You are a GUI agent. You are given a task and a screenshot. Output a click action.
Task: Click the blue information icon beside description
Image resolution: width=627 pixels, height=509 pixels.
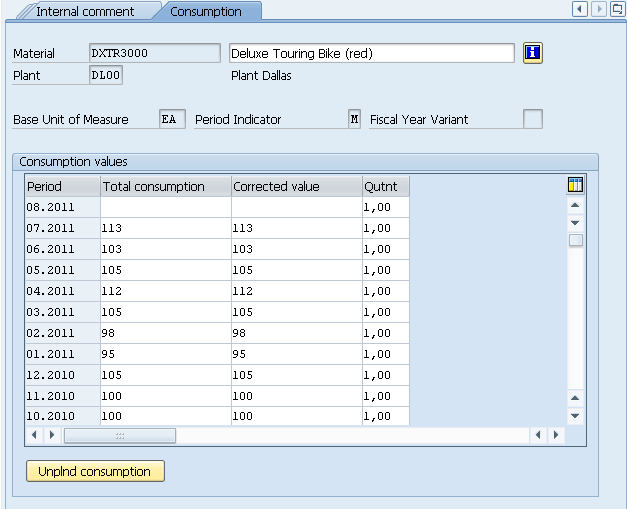coord(533,53)
